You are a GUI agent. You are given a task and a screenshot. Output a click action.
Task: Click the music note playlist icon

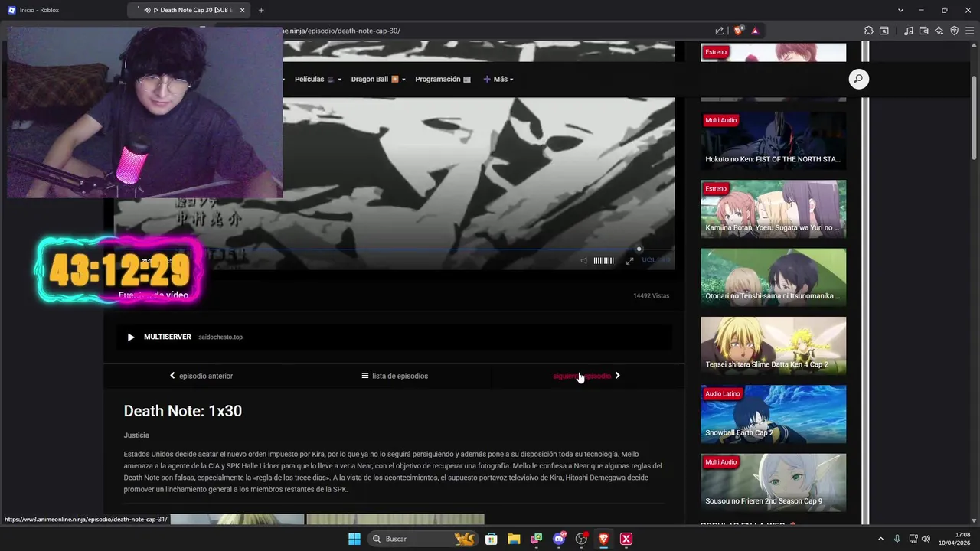click(x=909, y=31)
